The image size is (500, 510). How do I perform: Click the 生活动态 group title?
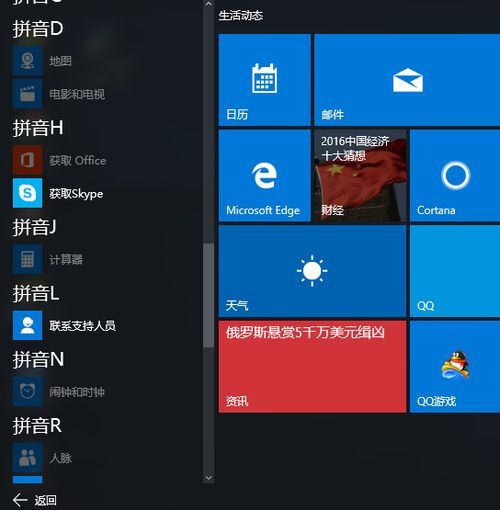241,16
